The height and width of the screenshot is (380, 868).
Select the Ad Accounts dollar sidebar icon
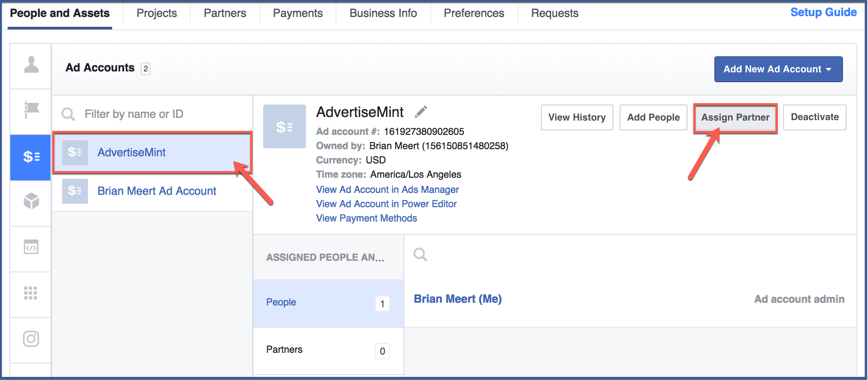click(31, 157)
